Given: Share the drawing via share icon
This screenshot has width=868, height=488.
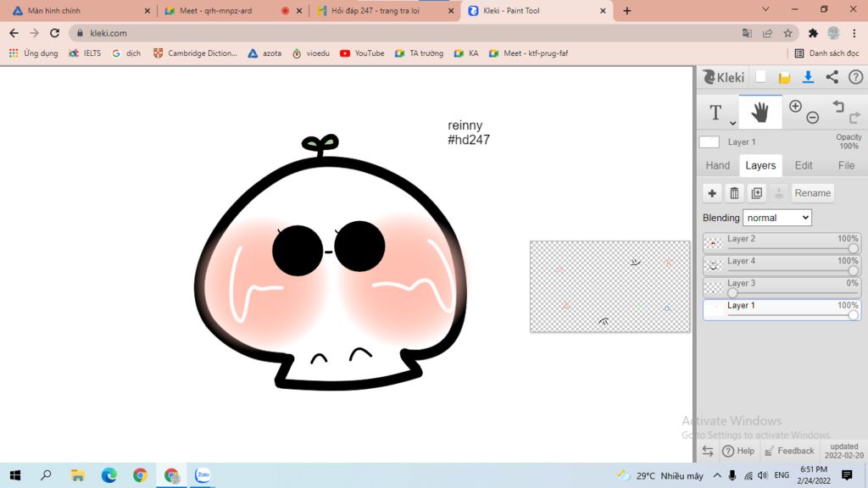Looking at the screenshot, I should [832, 77].
